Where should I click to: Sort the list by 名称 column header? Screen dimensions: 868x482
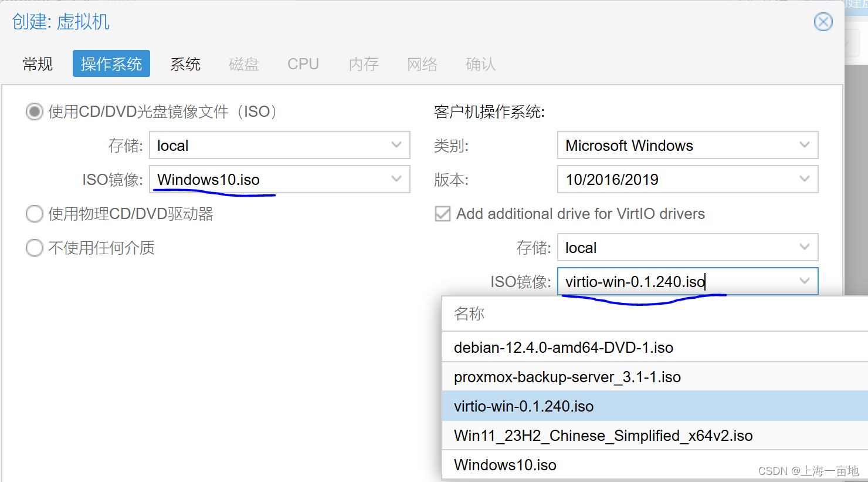[655, 314]
